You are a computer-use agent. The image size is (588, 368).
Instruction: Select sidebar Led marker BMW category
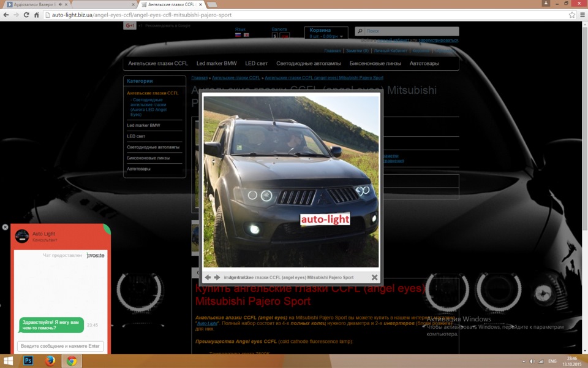[x=143, y=125]
